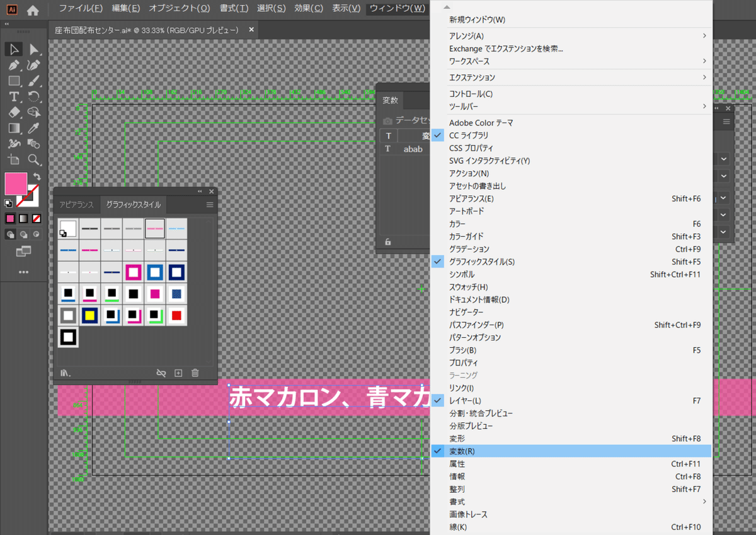
Task: Choose 分割・統合プレビュー from the menu
Action: pyautogui.click(x=571, y=413)
